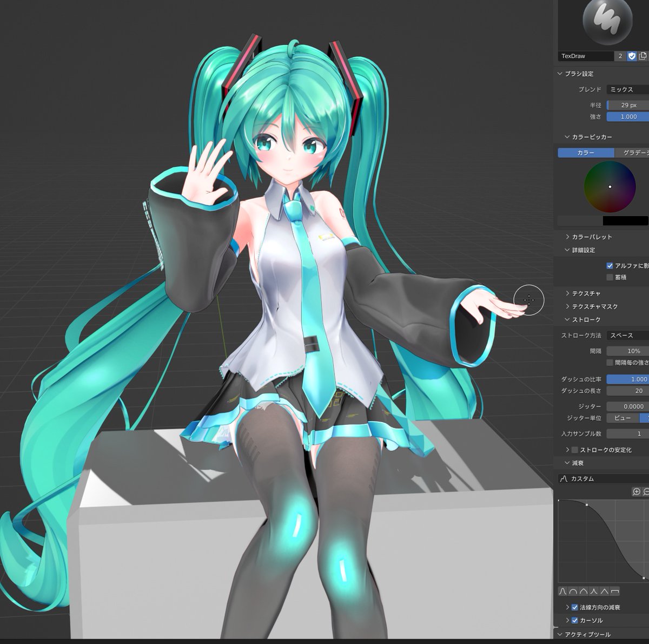Toggle the fake user shield for TexDraw brush

coord(632,56)
